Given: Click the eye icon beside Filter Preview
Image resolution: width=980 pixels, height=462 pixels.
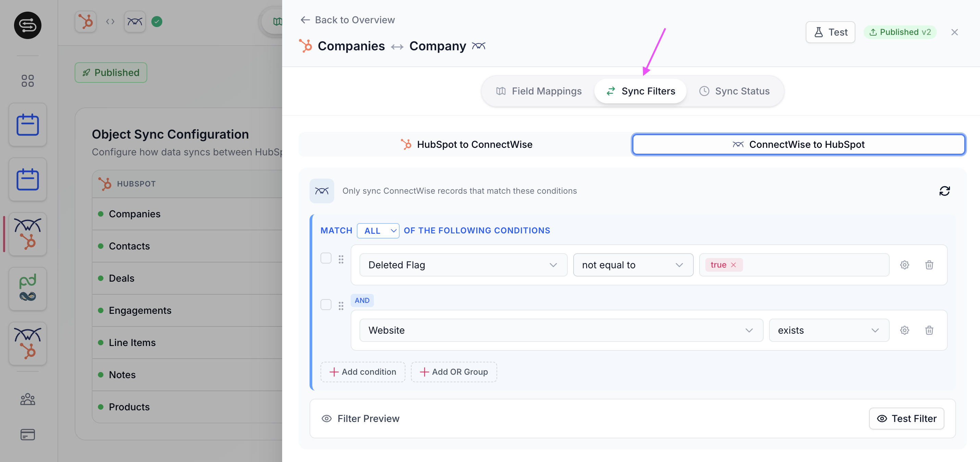Looking at the screenshot, I should (x=326, y=419).
